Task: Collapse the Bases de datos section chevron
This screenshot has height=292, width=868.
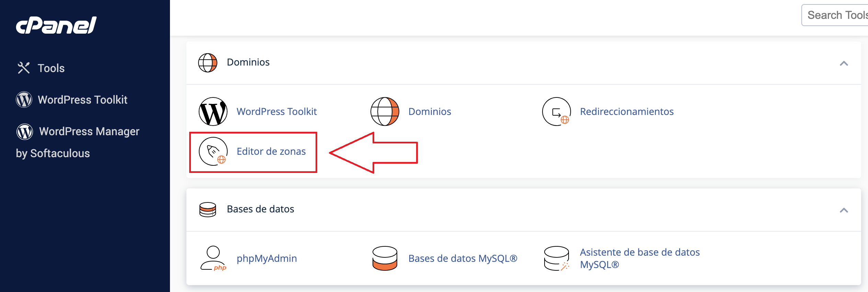Action: (x=844, y=210)
